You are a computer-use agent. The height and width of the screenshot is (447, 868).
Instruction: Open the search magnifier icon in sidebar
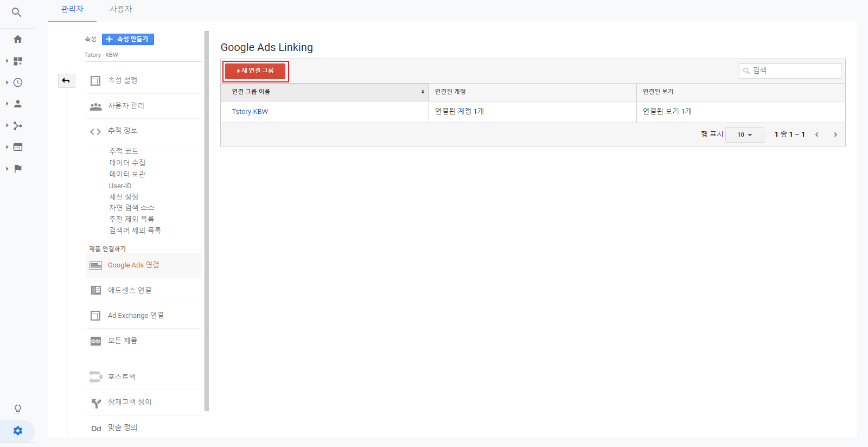pyautogui.click(x=17, y=12)
